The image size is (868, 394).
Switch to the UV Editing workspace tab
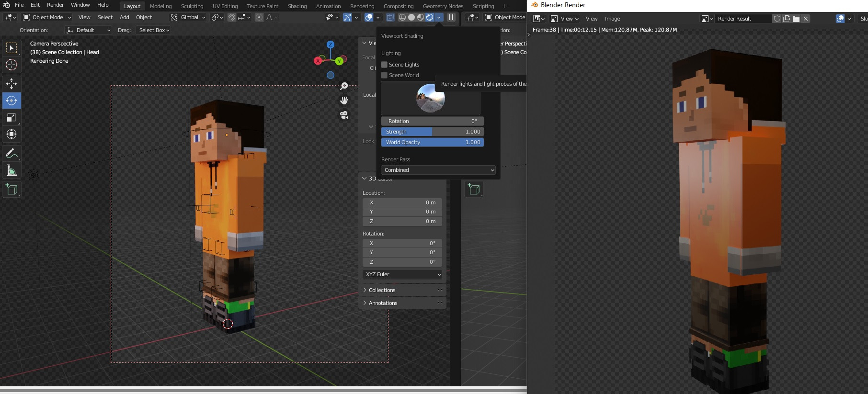click(x=225, y=6)
